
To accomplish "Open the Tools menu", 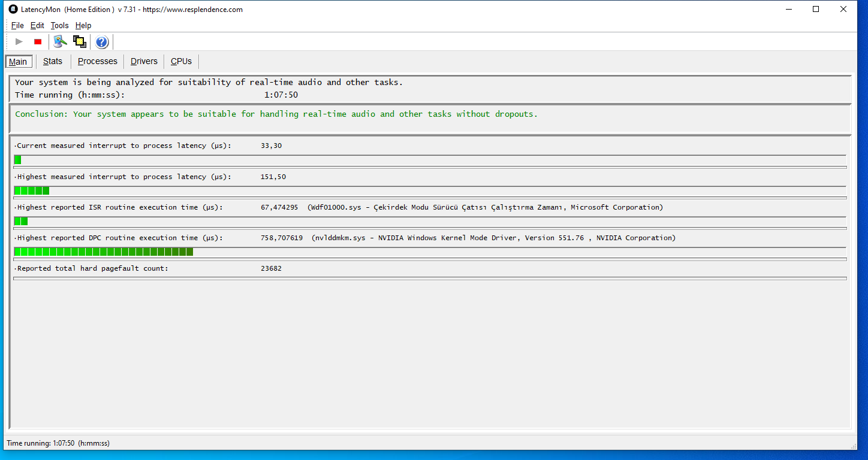I will (60, 25).
